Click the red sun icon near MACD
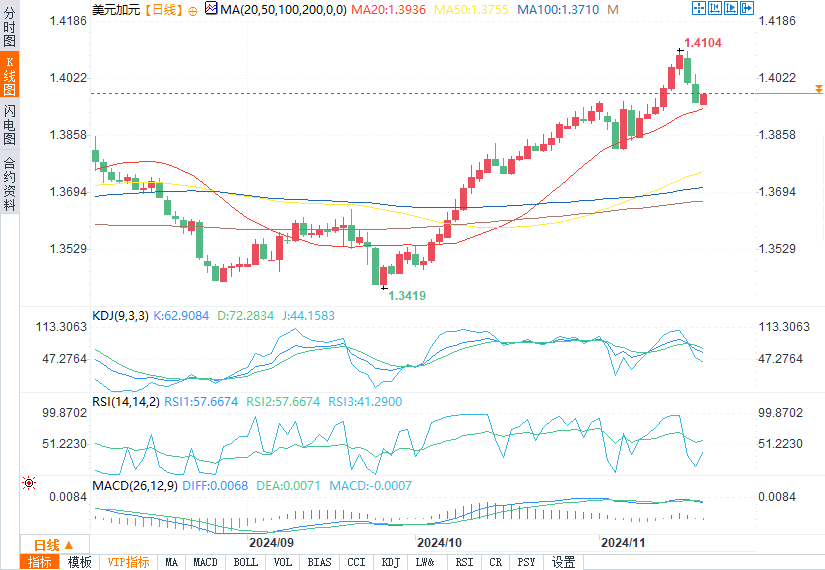 29,483
